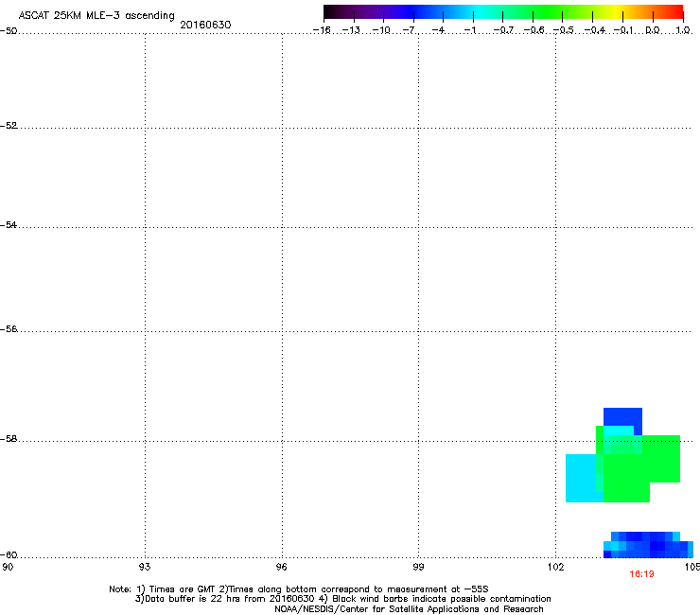Select the -16 color bar label

point(322,30)
